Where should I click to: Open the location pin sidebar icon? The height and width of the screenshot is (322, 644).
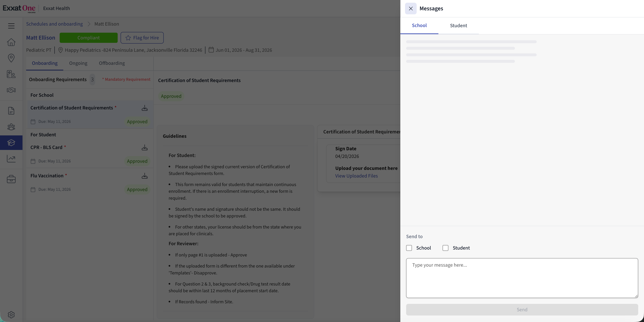tap(11, 58)
